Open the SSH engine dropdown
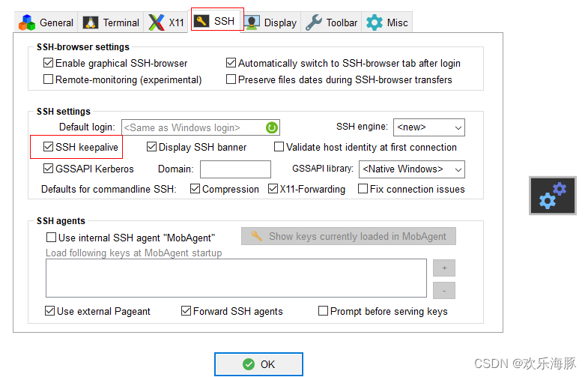588x377 pixels. 429,127
